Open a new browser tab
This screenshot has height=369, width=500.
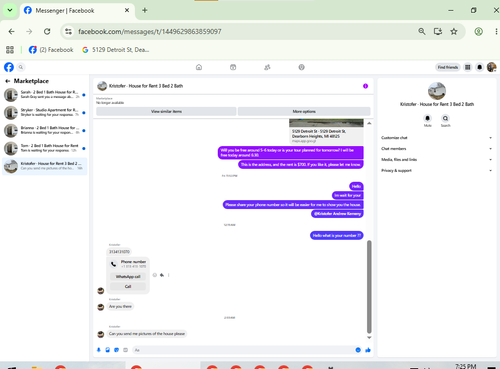[x=145, y=10]
